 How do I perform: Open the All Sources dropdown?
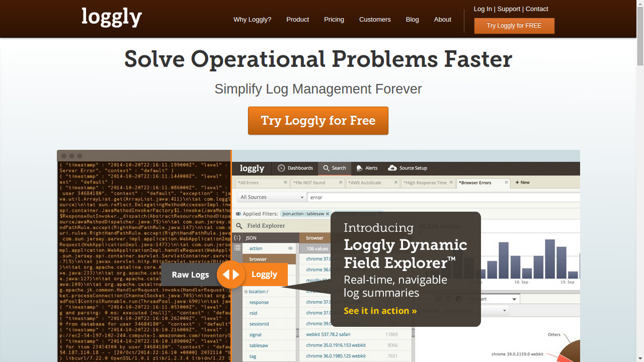[x=272, y=197]
